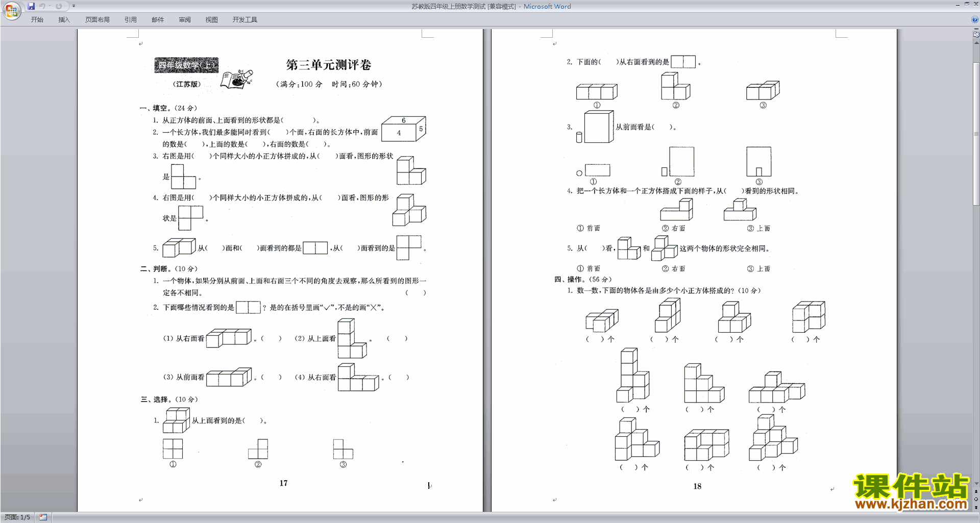The height and width of the screenshot is (523, 980).
Task: Click the vertical scrollbar down arrow
Action: tap(976, 484)
